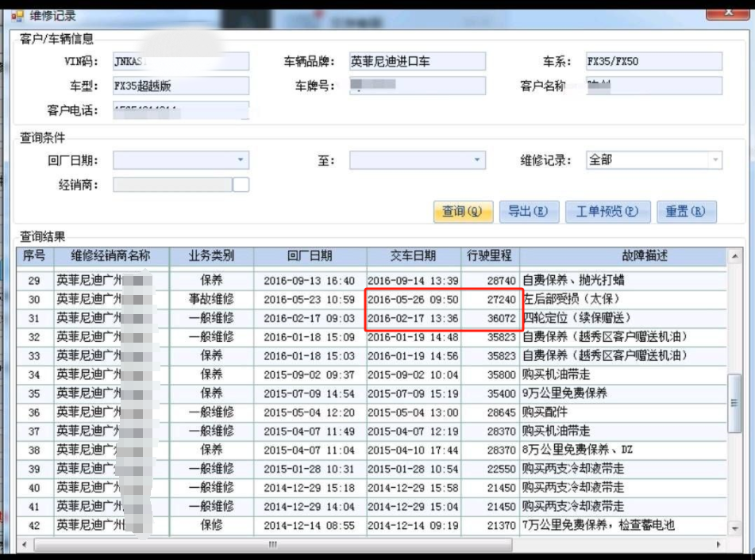
Task: Click the 行驶里程 column header
Action: [x=490, y=256]
